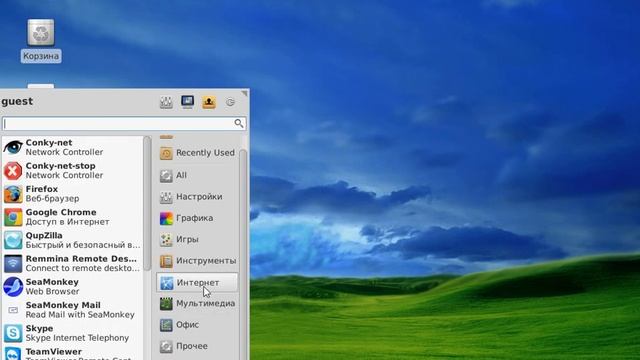Select the All category

[x=197, y=176]
